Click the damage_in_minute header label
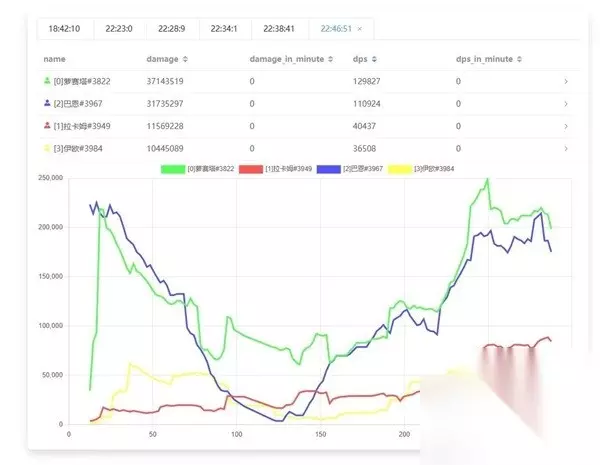 (x=287, y=59)
